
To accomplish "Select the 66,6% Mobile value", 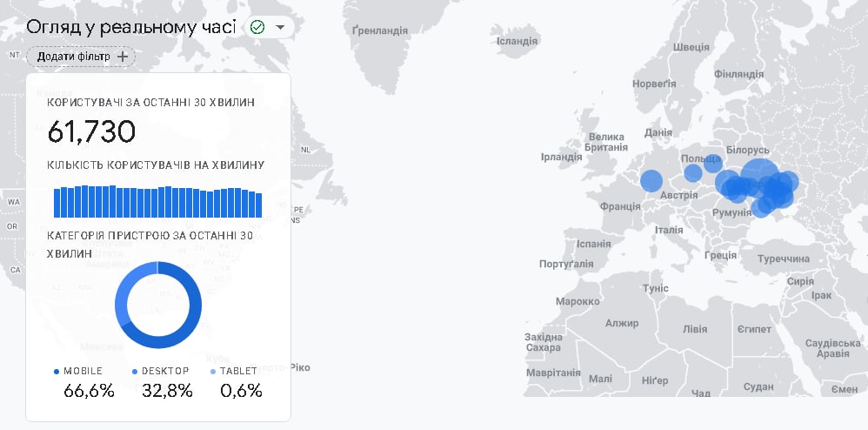I will click(x=89, y=391).
